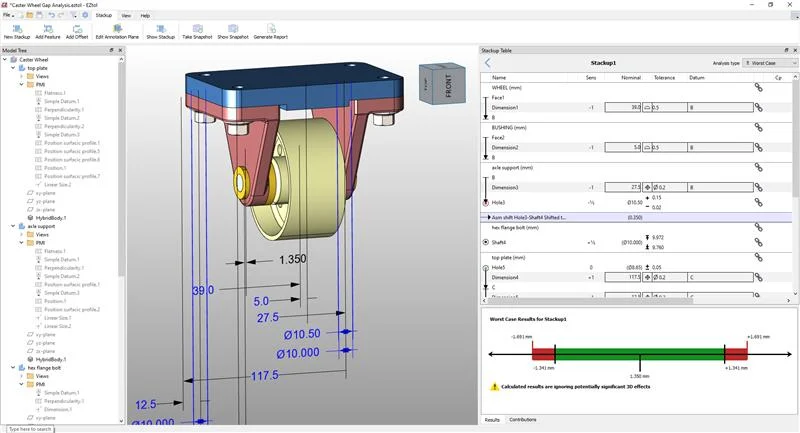Edit Dimension2 tolerance value field

tap(669, 147)
